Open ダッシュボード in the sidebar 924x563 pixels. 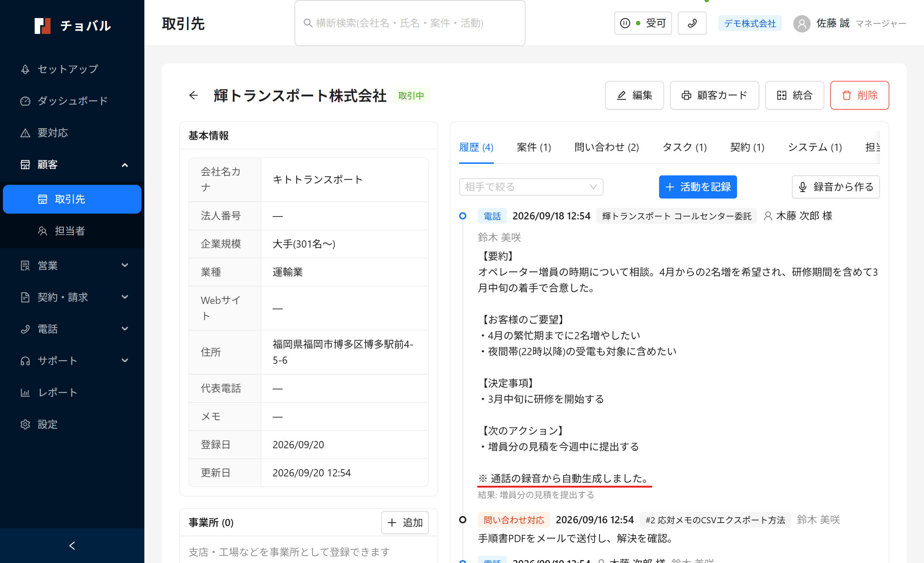click(72, 101)
